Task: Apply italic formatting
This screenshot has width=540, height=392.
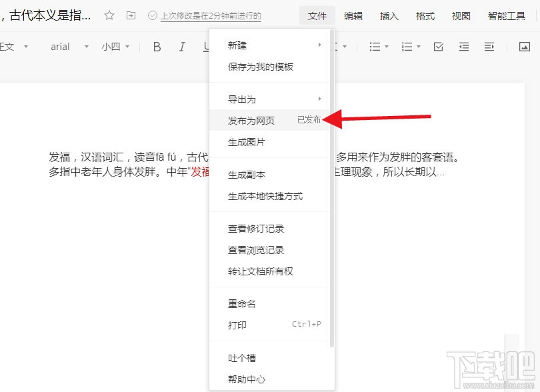Action: pyautogui.click(x=181, y=47)
